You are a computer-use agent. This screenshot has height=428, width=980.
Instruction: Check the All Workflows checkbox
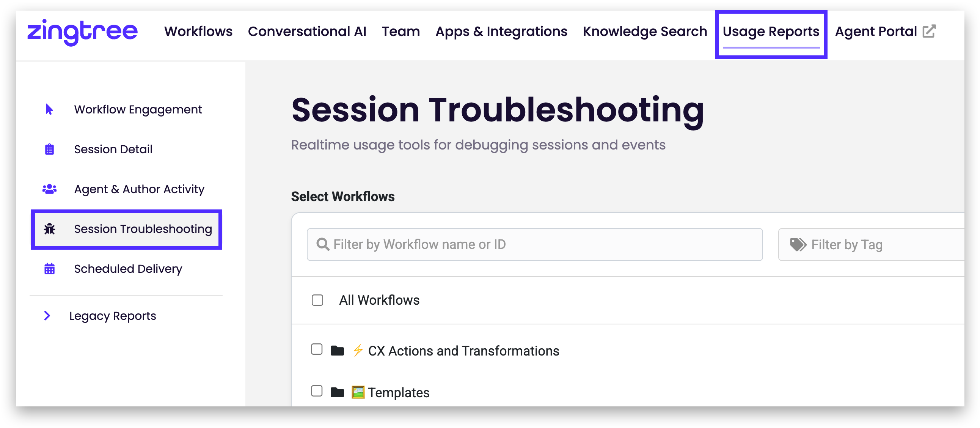point(317,300)
